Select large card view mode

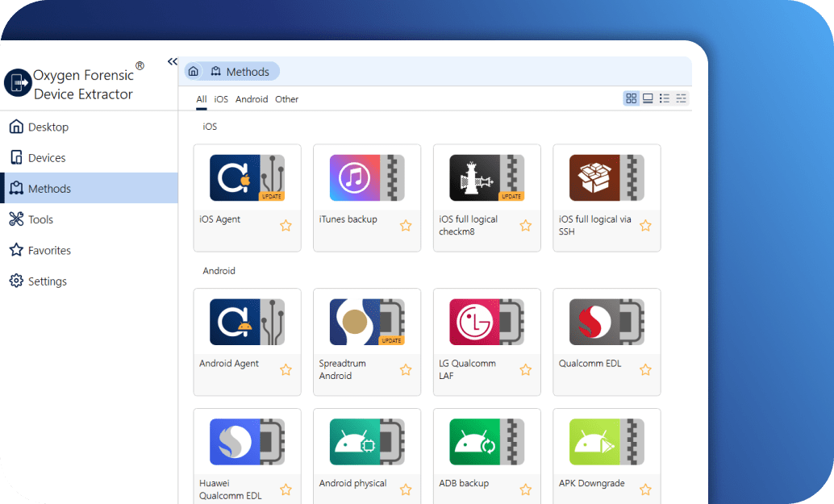tap(648, 98)
